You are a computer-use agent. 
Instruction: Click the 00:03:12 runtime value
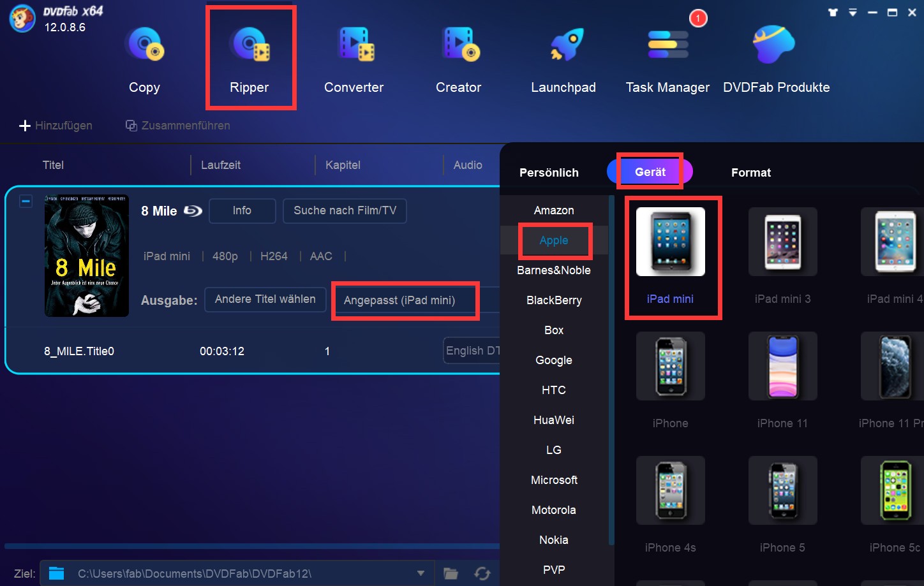pos(222,351)
